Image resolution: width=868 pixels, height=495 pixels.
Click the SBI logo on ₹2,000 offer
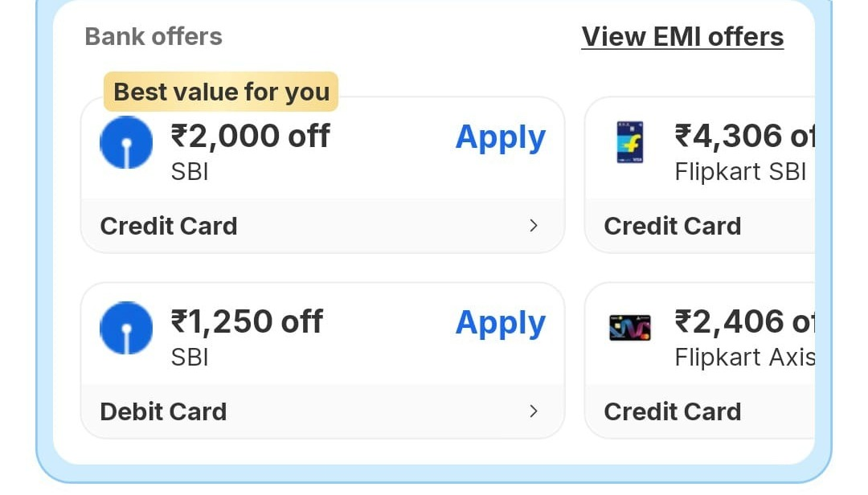tap(126, 142)
